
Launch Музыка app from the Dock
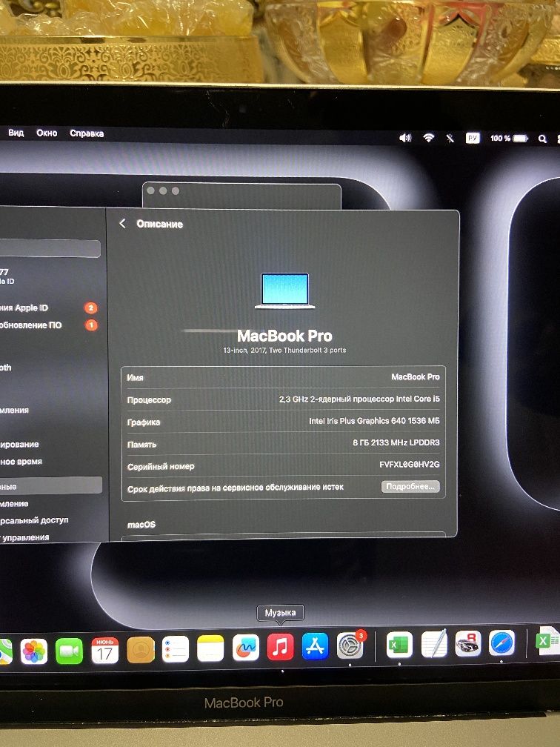[281, 647]
